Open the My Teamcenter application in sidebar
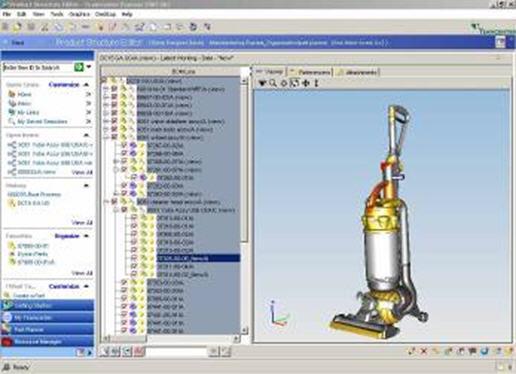 point(47,318)
